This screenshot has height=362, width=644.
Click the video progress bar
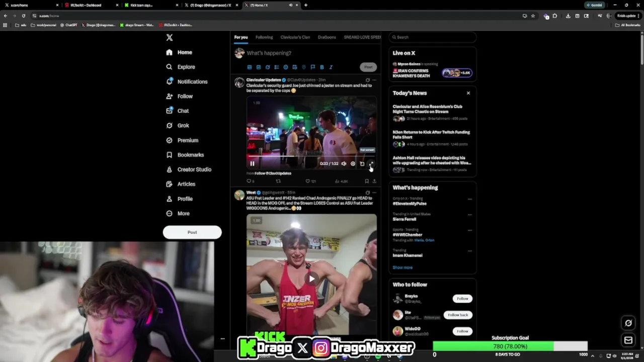[x=311, y=157]
